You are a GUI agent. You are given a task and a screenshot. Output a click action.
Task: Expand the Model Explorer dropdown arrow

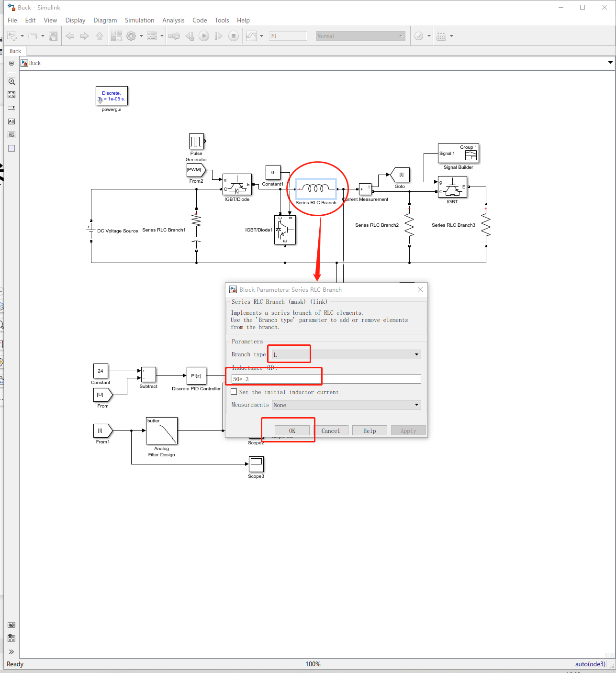tap(162, 36)
